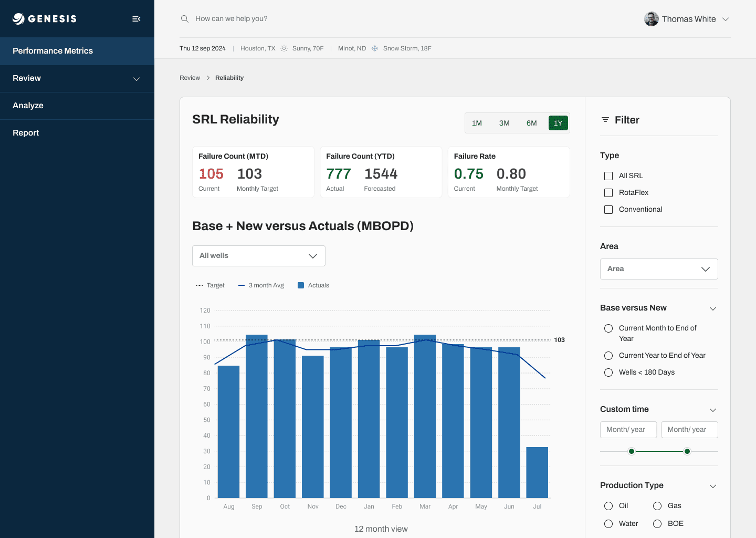The height and width of the screenshot is (538, 756).
Task: Focus the How can we help search field
Action: point(231,19)
